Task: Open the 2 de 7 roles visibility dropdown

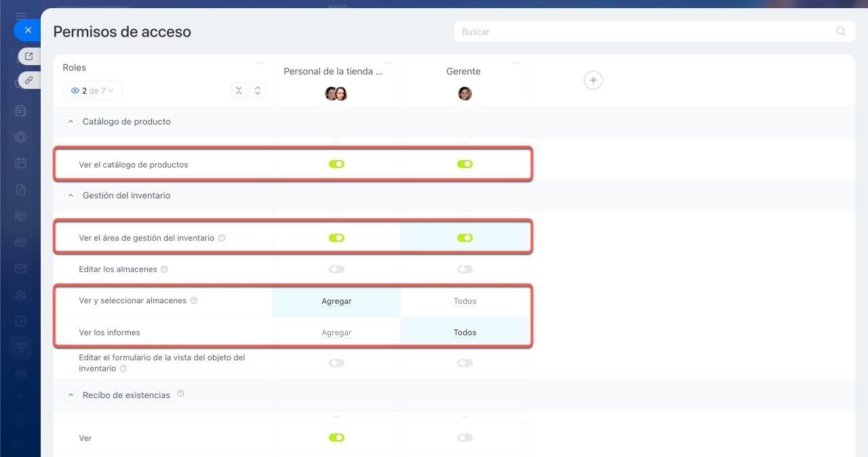Action: 93,90
